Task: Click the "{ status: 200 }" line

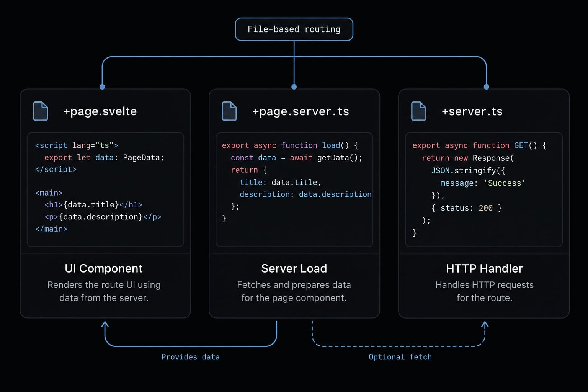Action: coord(466,208)
